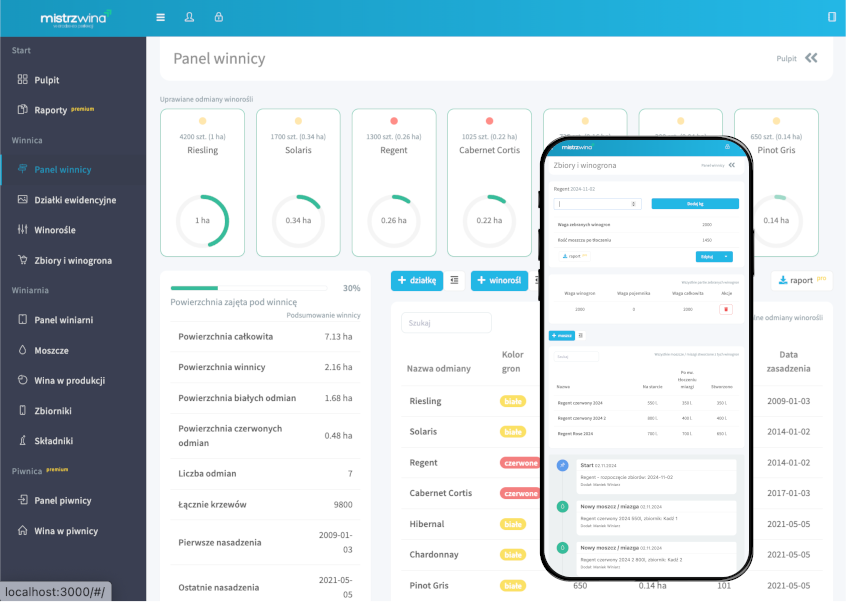Download the raport pro file
The height and width of the screenshot is (603, 847).
[801, 281]
